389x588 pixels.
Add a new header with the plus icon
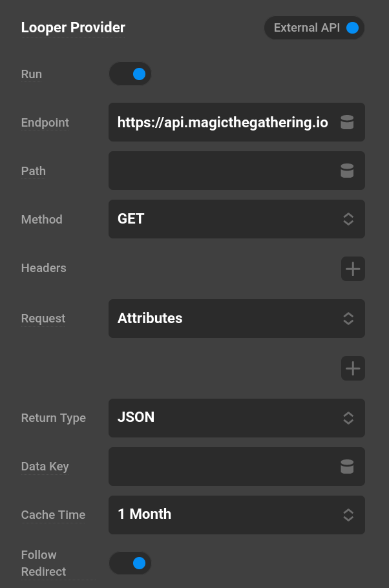point(353,269)
